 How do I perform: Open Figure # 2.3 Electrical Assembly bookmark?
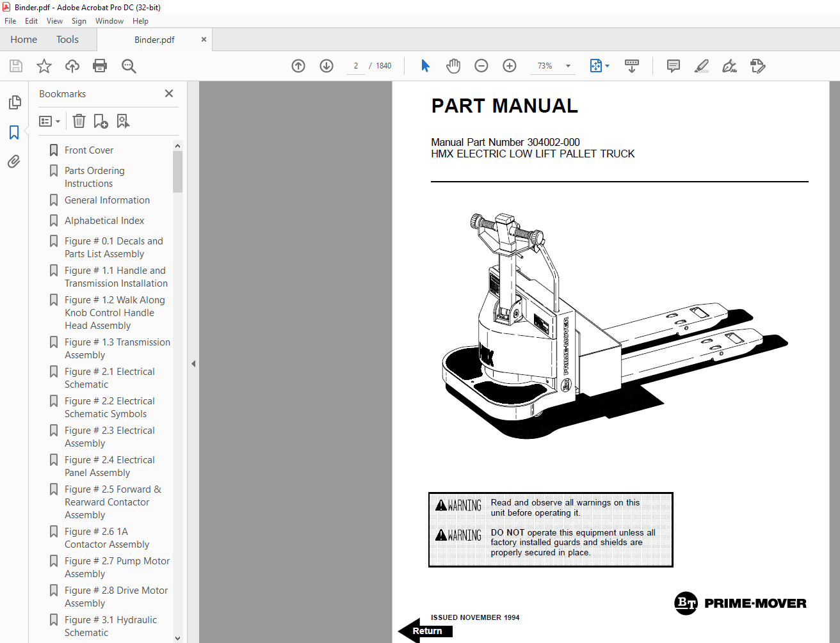point(109,437)
